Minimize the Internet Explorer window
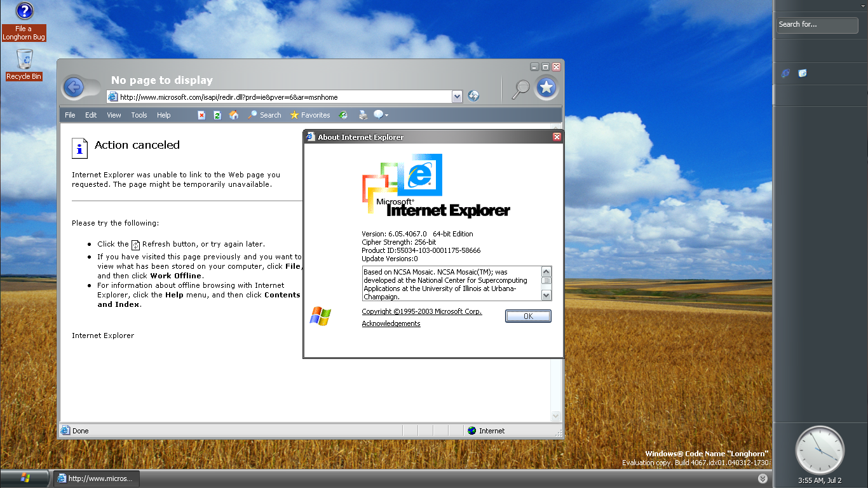868x488 pixels. tap(535, 67)
